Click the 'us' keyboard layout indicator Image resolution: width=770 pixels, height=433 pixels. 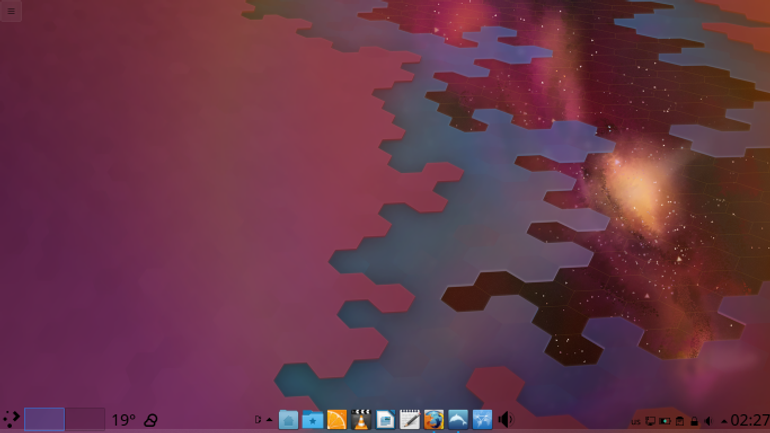pyautogui.click(x=635, y=421)
